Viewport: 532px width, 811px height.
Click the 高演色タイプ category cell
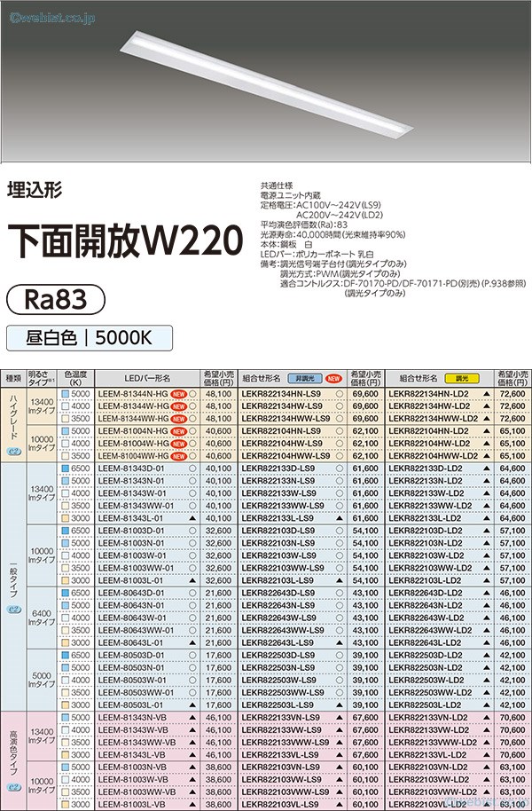point(13,760)
